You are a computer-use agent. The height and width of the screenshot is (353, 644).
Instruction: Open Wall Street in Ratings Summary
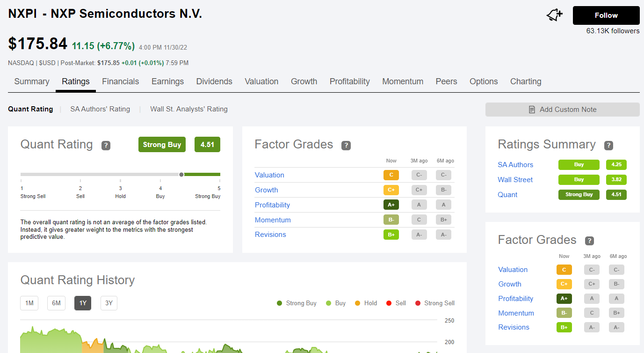[515, 180]
